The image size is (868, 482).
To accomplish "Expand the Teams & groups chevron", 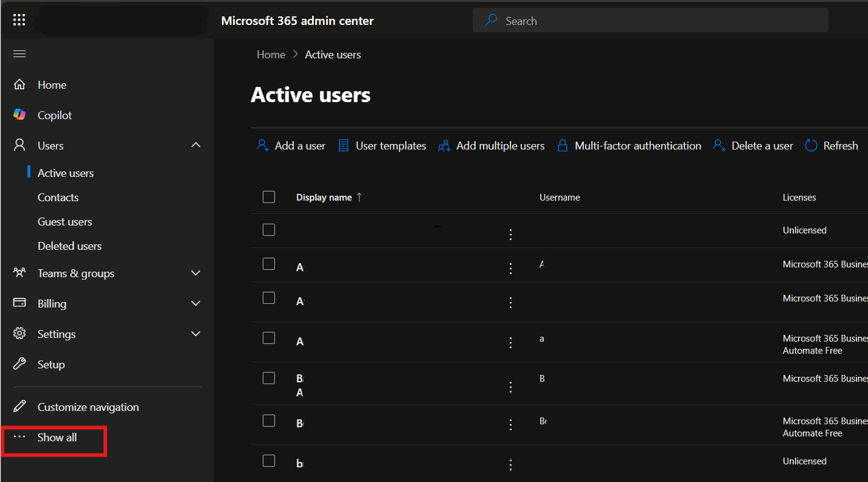I will [196, 274].
